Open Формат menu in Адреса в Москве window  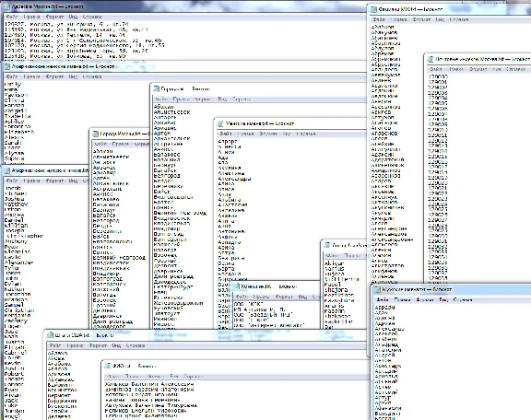54,17
